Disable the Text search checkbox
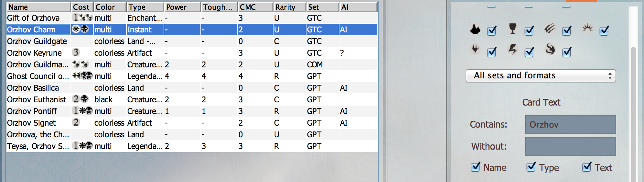Image resolution: width=644 pixels, height=182 pixels. [587, 167]
